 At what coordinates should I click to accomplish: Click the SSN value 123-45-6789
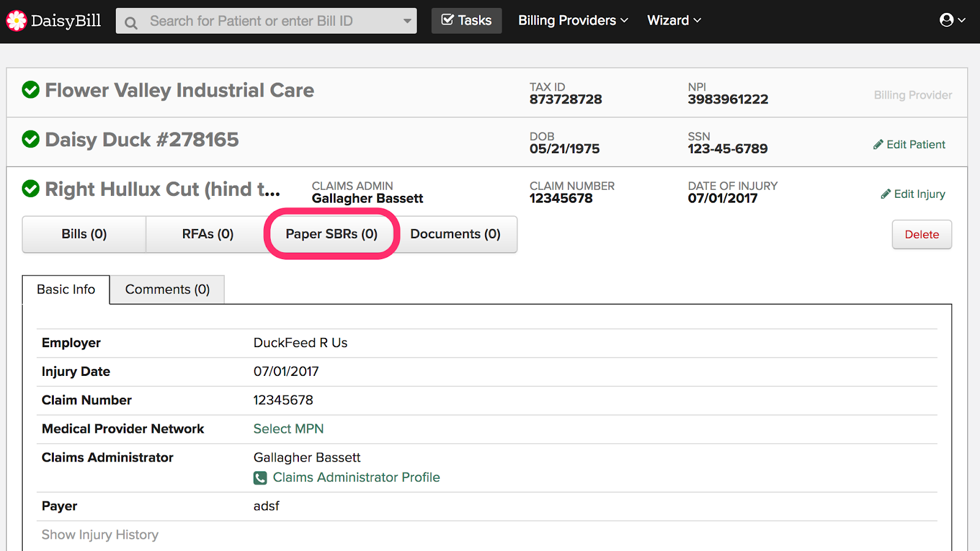click(x=728, y=149)
